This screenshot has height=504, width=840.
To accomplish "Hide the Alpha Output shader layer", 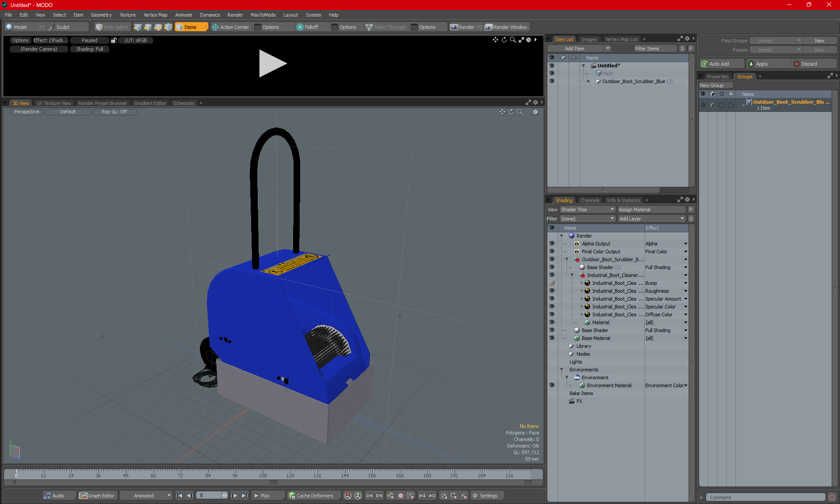I will [x=552, y=244].
